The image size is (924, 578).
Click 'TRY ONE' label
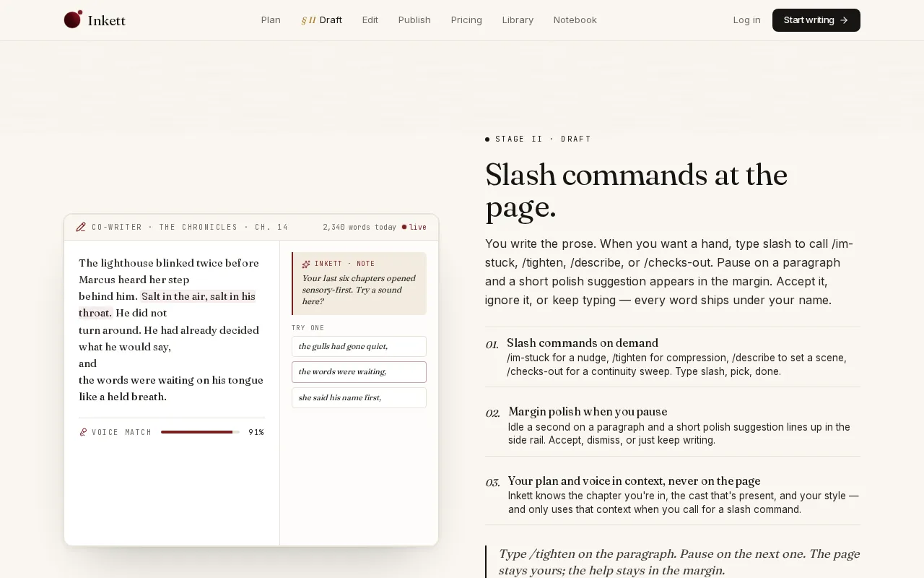click(x=308, y=328)
